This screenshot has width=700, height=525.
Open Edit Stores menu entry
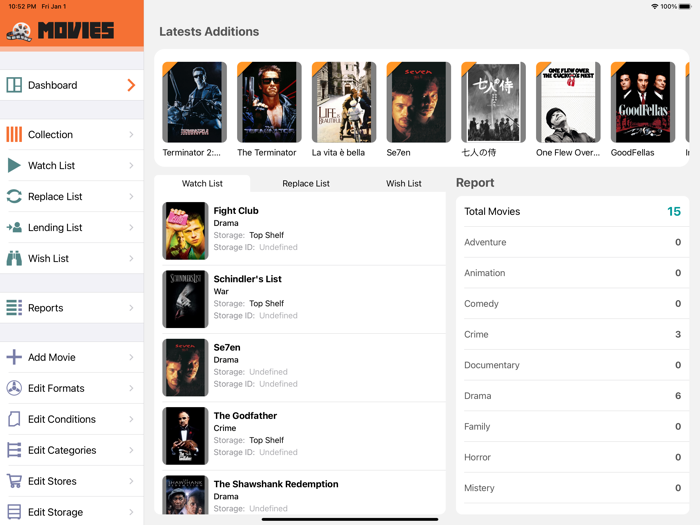pos(72,481)
